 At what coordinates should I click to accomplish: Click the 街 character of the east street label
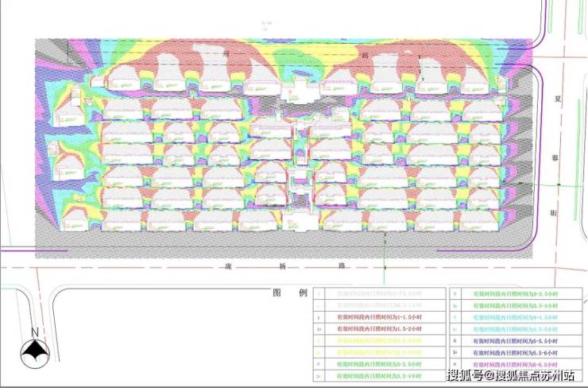[557, 213]
